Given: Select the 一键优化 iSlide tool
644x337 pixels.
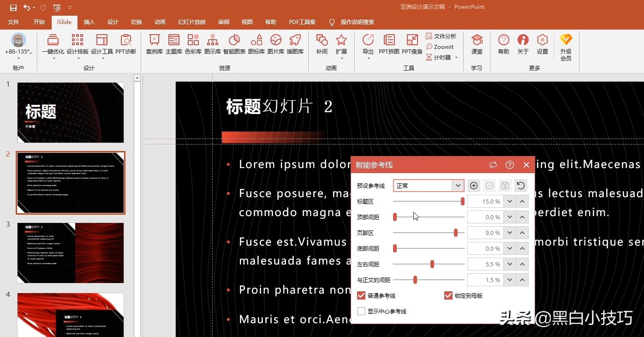Looking at the screenshot, I should coord(52,45).
